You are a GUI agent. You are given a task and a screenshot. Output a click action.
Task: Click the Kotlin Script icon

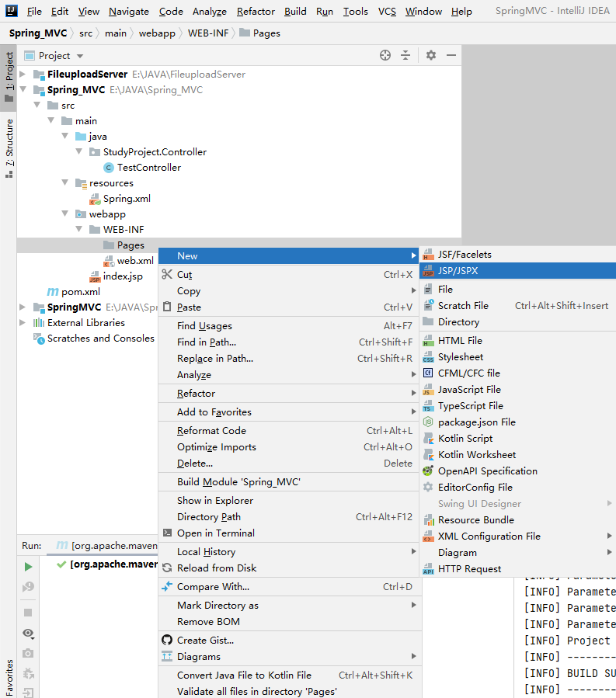coord(428,439)
